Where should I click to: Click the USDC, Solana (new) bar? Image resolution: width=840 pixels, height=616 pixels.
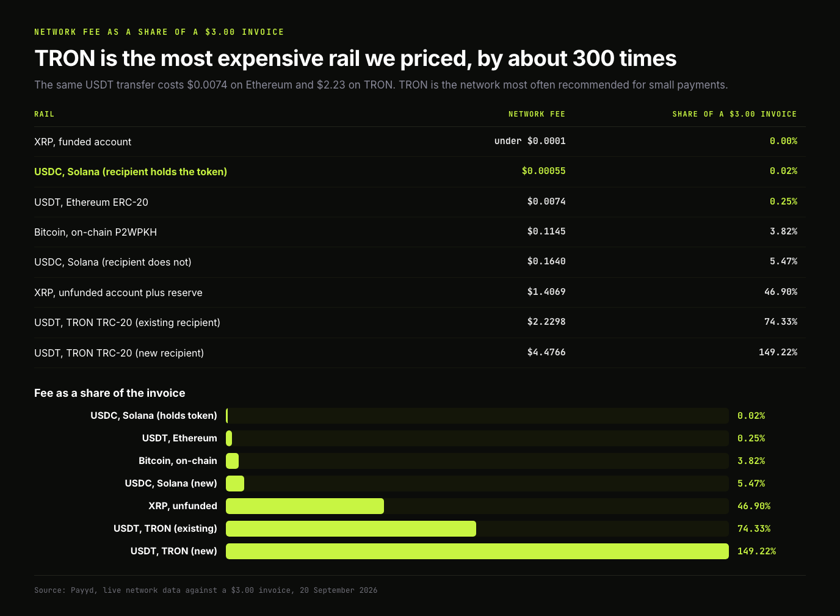235,484
